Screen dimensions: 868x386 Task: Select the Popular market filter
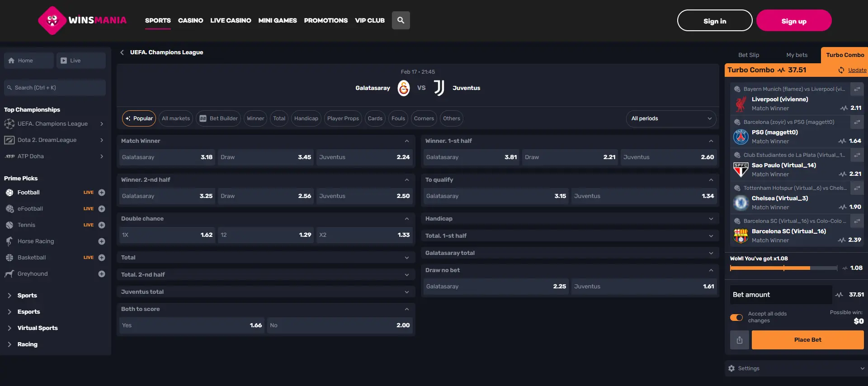[139, 118]
